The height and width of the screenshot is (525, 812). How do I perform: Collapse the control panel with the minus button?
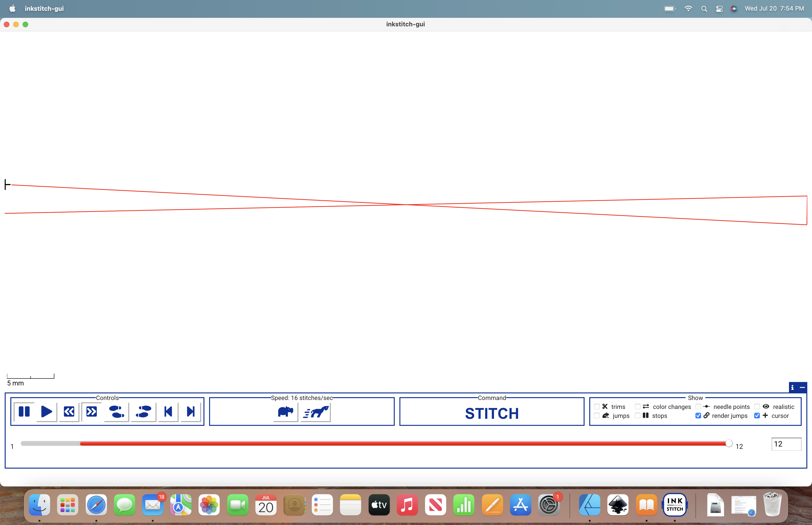tap(803, 387)
